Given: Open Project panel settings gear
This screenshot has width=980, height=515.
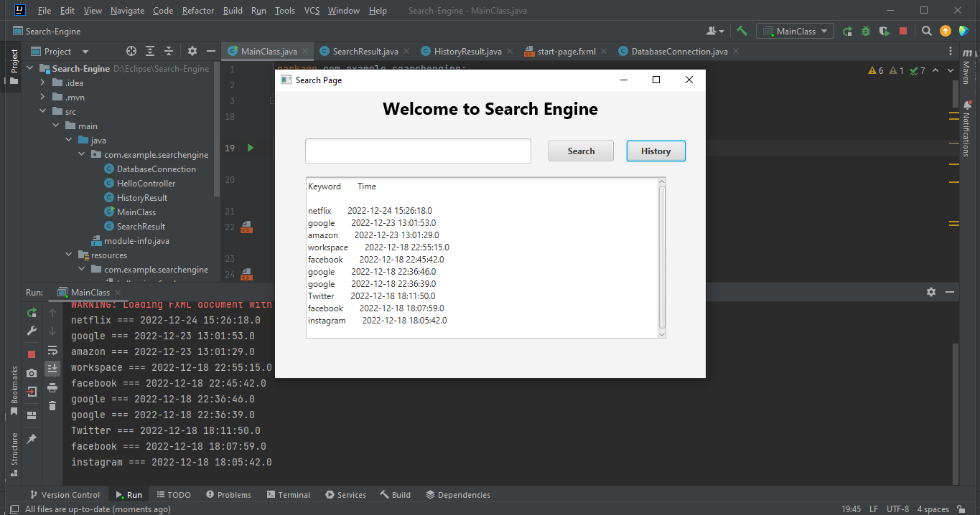Looking at the screenshot, I should pyautogui.click(x=192, y=51).
